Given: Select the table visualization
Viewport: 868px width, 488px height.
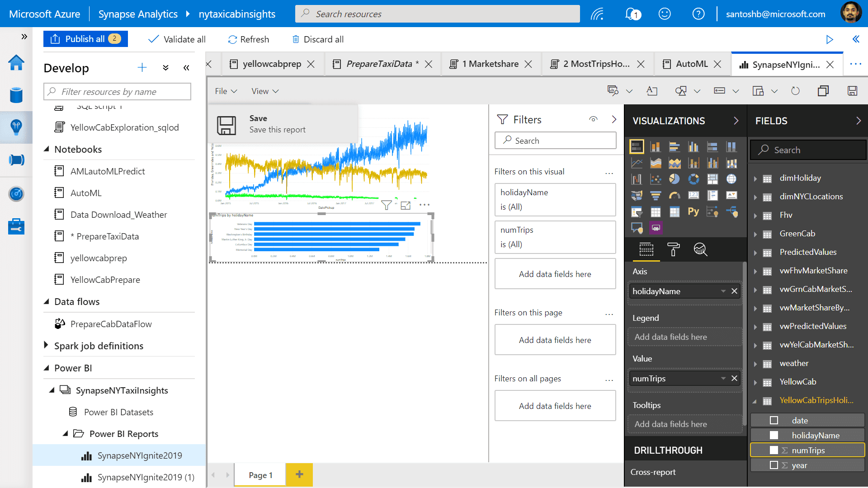Looking at the screenshot, I should (x=656, y=211).
